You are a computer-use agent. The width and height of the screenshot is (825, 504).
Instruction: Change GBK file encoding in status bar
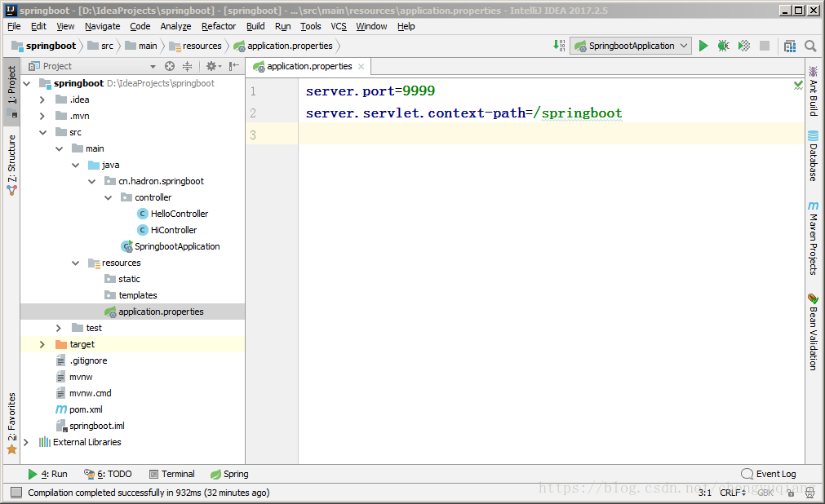pos(765,493)
